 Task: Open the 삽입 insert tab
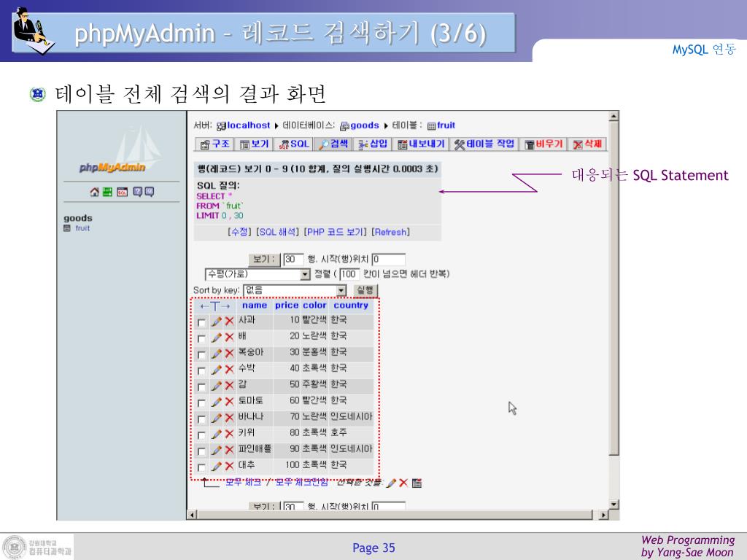(x=373, y=144)
